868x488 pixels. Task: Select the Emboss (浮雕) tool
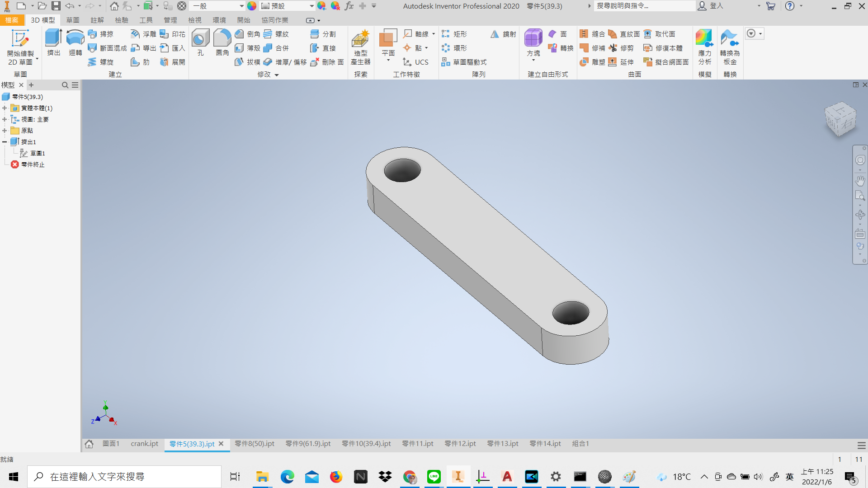pyautogui.click(x=143, y=34)
